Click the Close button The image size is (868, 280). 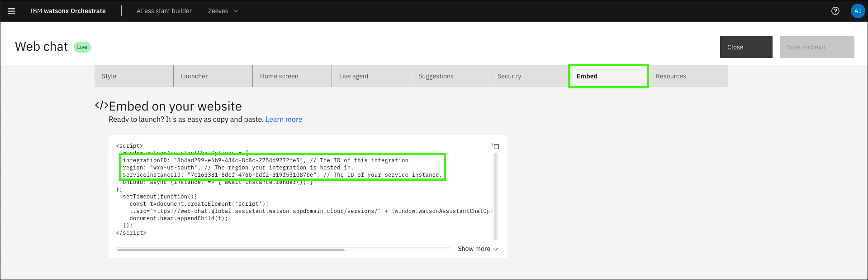click(x=746, y=47)
